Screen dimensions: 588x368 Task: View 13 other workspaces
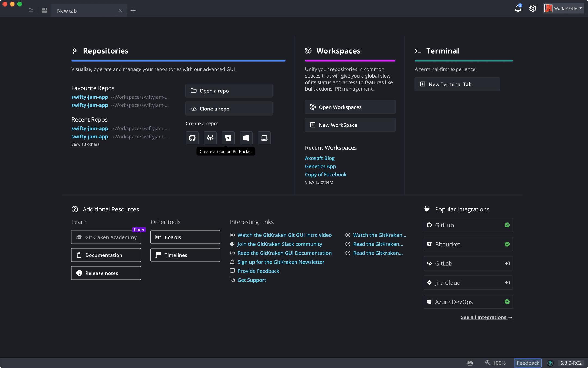319,182
